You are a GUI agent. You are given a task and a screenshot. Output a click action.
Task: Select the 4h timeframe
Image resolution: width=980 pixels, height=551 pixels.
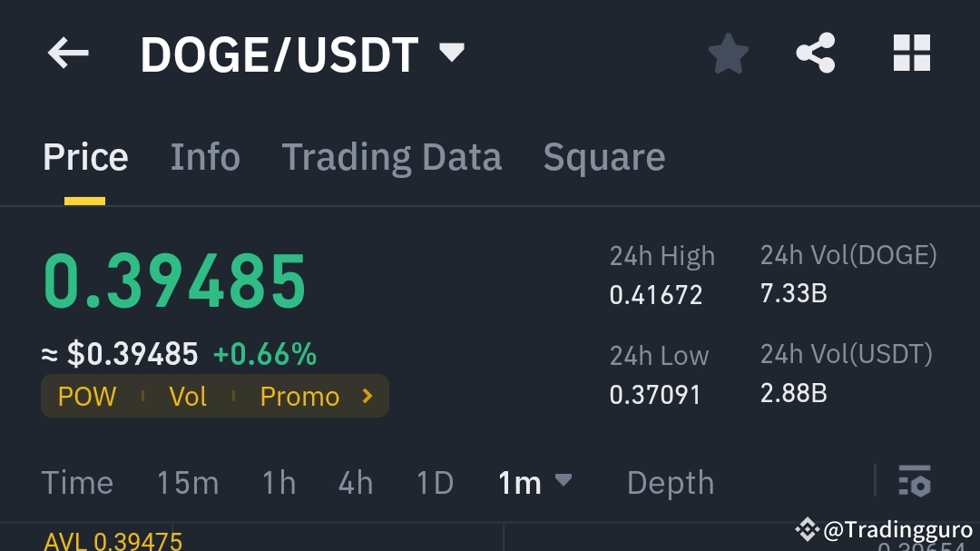pos(355,483)
